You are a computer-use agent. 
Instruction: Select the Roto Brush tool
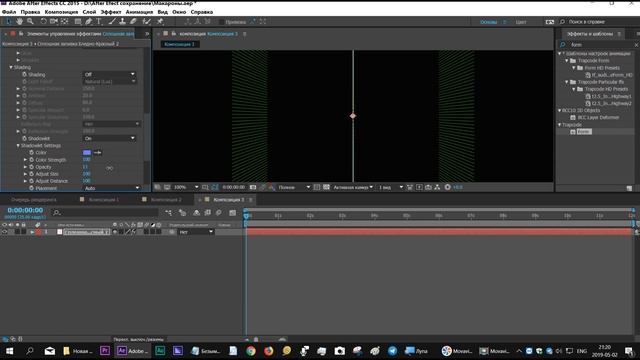tap(147, 22)
